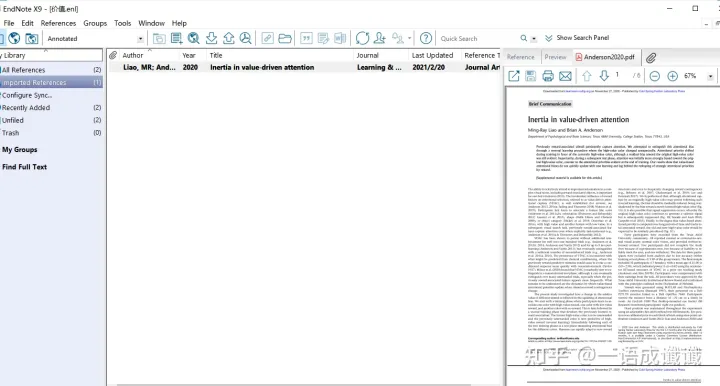Viewport: 720px width, 386px height.
Task: Click the attach file paperclip icon
Action: pos(651,58)
